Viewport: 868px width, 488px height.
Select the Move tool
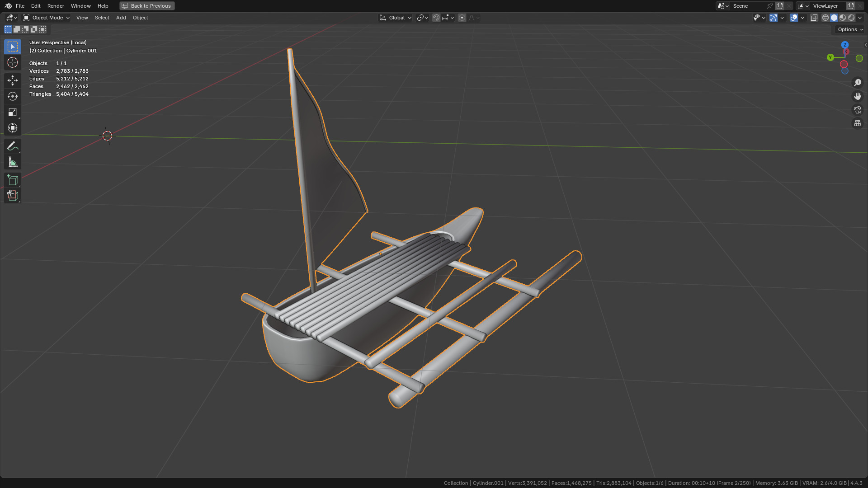[12, 80]
